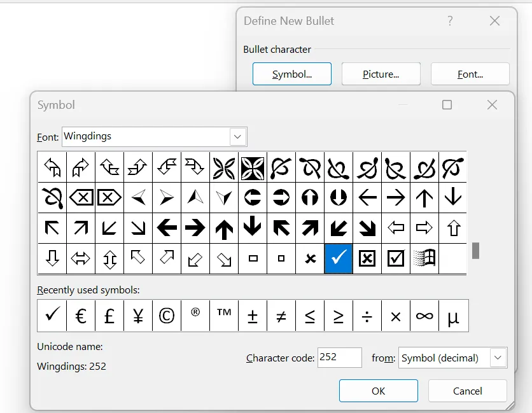Screen dimensions: 532x413
Task: Select the bold up arrow symbol
Action: click(224, 228)
